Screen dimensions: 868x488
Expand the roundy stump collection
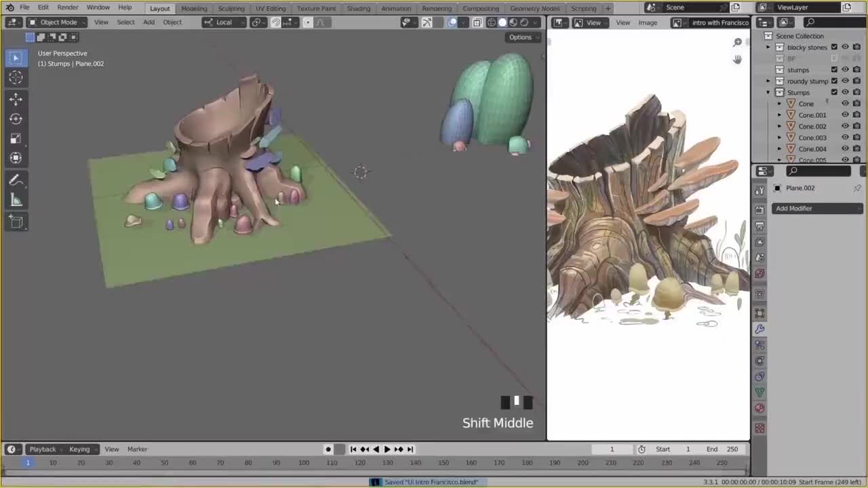tap(768, 81)
